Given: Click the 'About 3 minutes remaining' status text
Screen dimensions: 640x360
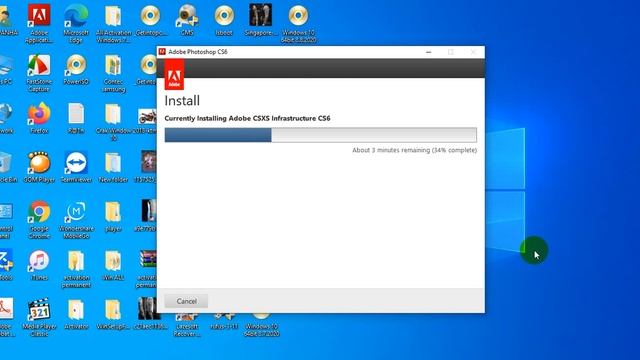Looking at the screenshot, I should 414,150.
